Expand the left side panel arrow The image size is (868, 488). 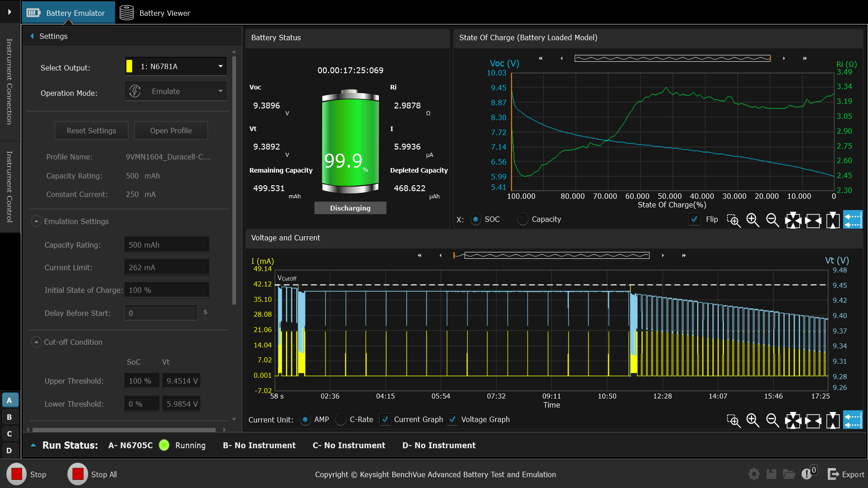coord(9,12)
